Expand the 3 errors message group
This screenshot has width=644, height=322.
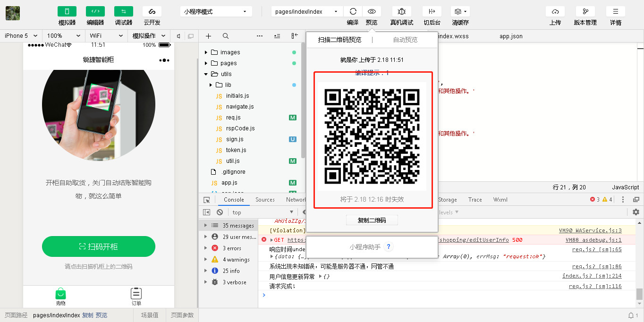click(x=205, y=248)
